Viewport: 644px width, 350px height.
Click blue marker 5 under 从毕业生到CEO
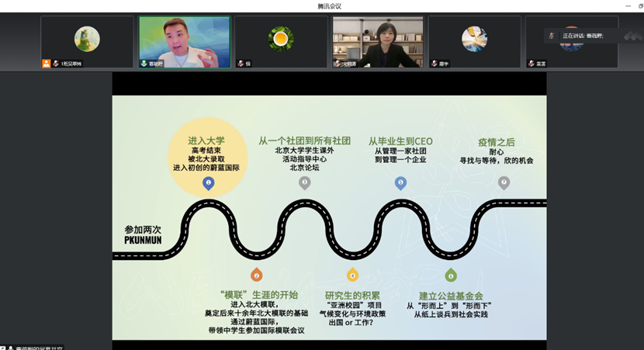point(400,183)
